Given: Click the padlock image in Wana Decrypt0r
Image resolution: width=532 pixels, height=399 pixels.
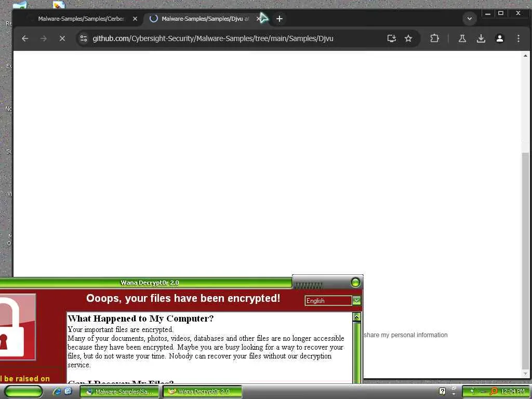Looking at the screenshot, I should (x=18, y=327).
